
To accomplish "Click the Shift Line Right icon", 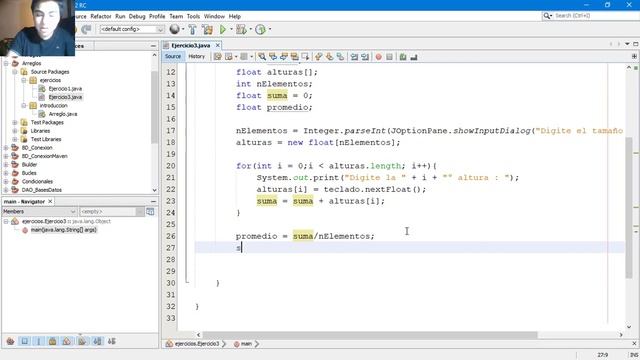I will click(365, 57).
